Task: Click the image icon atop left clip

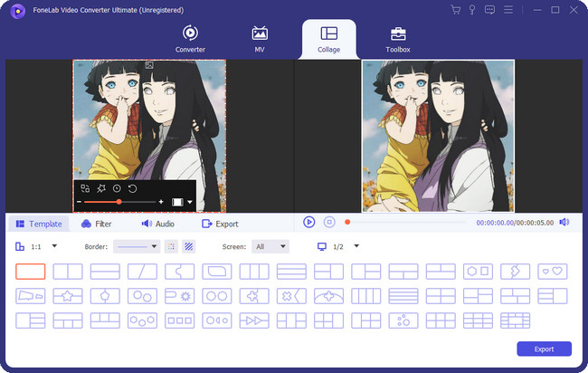Action: click(149, 66)
